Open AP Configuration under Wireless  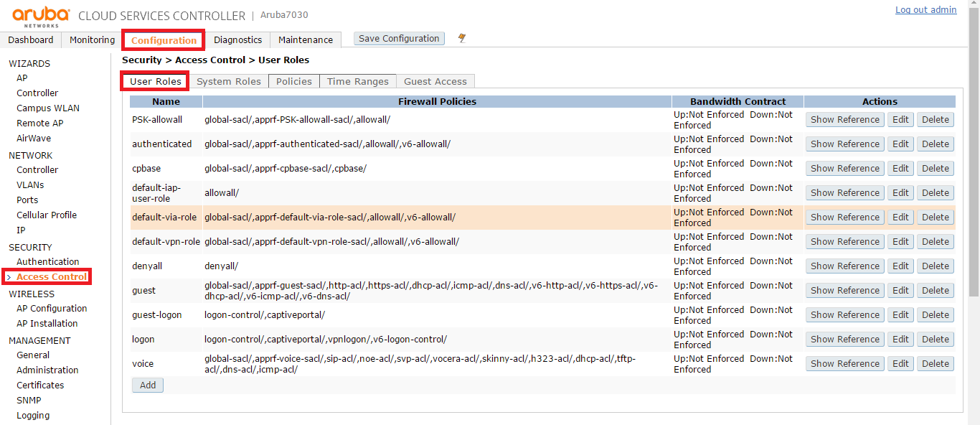coord(52,308)
